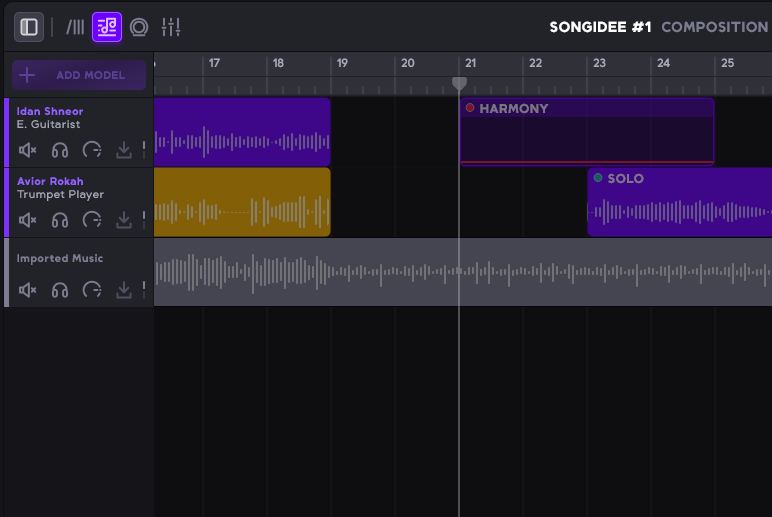Solo Idan Shneor track with headphones icon

coord(60,150)
